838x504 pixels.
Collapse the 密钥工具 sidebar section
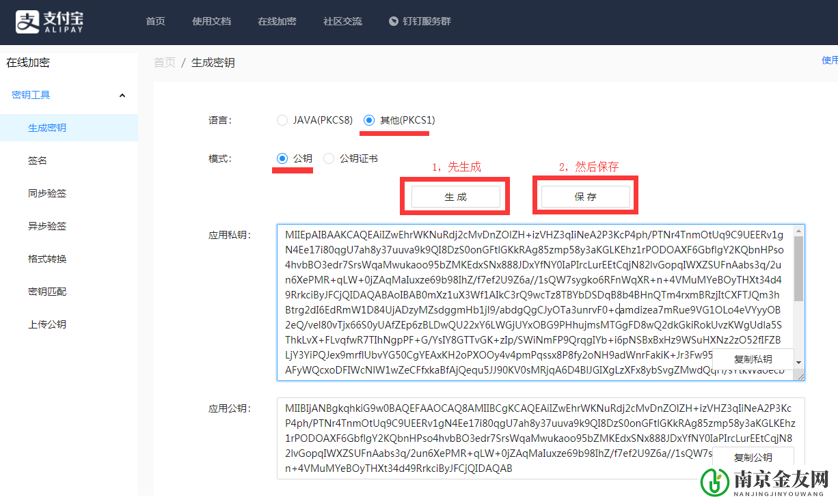coord(122,96)
